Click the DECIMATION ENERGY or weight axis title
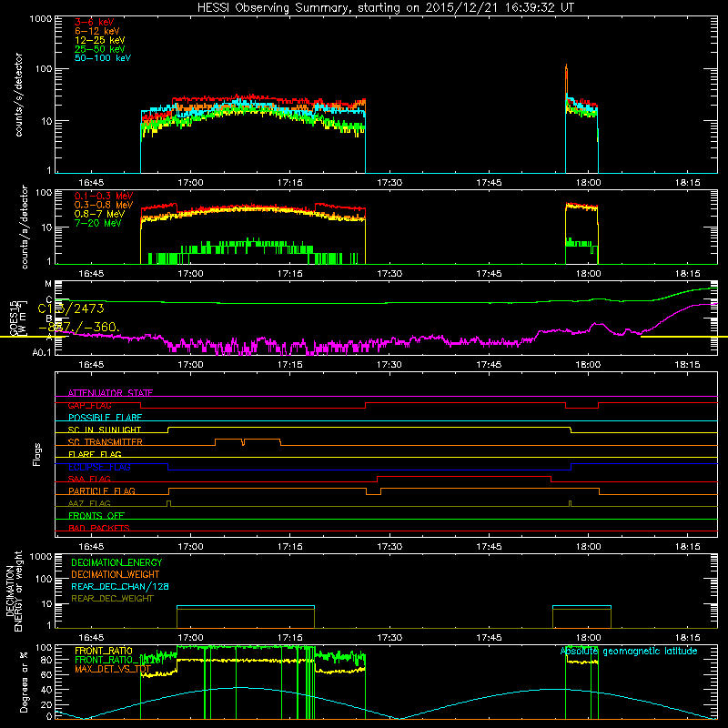728x728 pixels. (x=14, y=591)
